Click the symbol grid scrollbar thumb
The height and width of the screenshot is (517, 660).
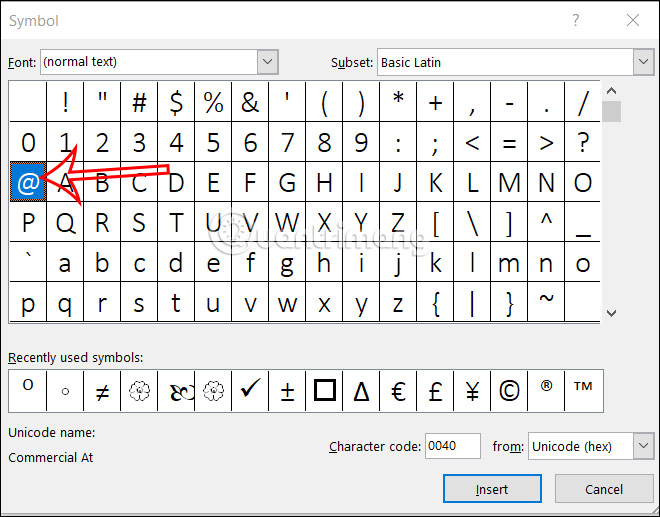611,112
